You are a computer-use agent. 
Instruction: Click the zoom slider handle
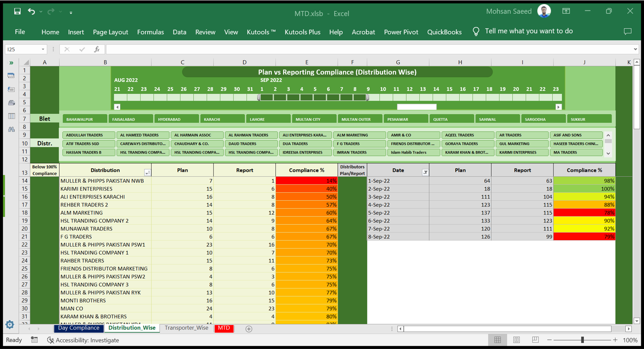pos(582,340)
